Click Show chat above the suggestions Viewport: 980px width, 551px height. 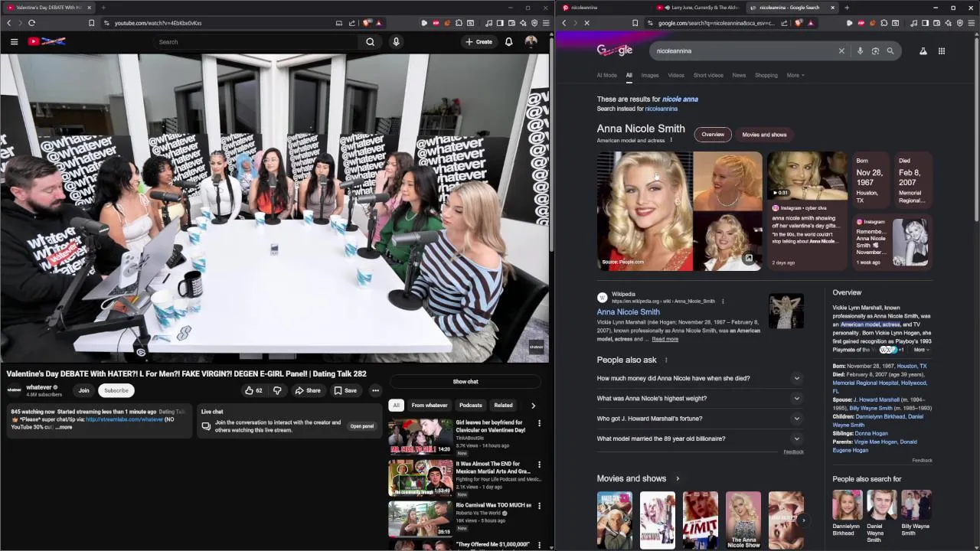click(x=465, y=381)
